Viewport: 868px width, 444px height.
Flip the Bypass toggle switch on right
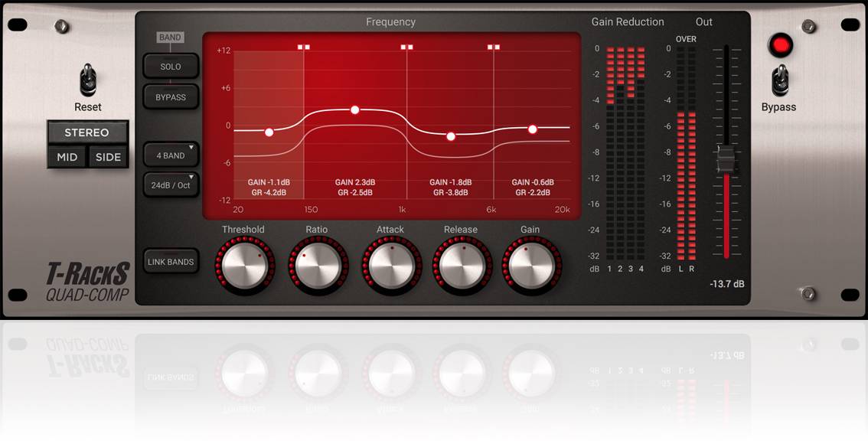tap(779, 80)
